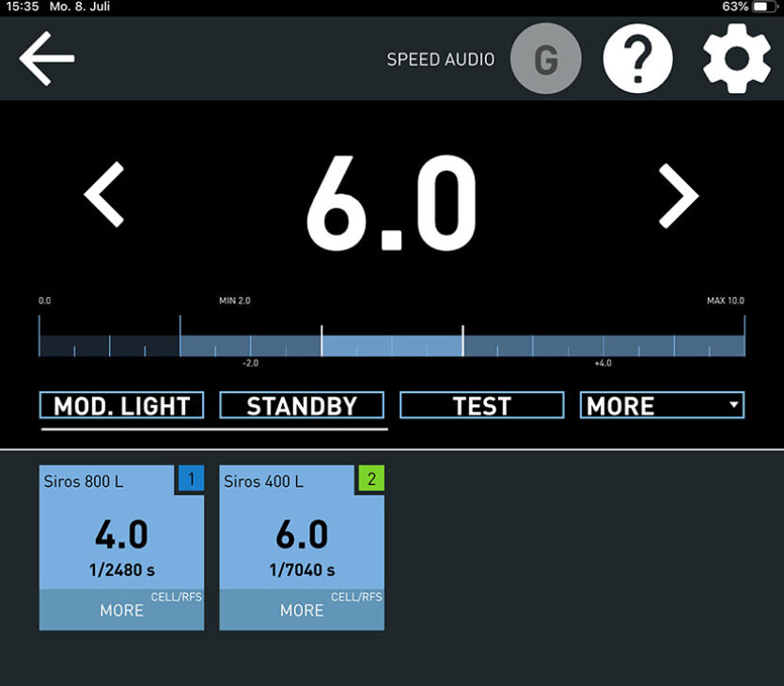784x686 pixels.
Task: Check the battery icon in status bar
Action: point(761,7)
